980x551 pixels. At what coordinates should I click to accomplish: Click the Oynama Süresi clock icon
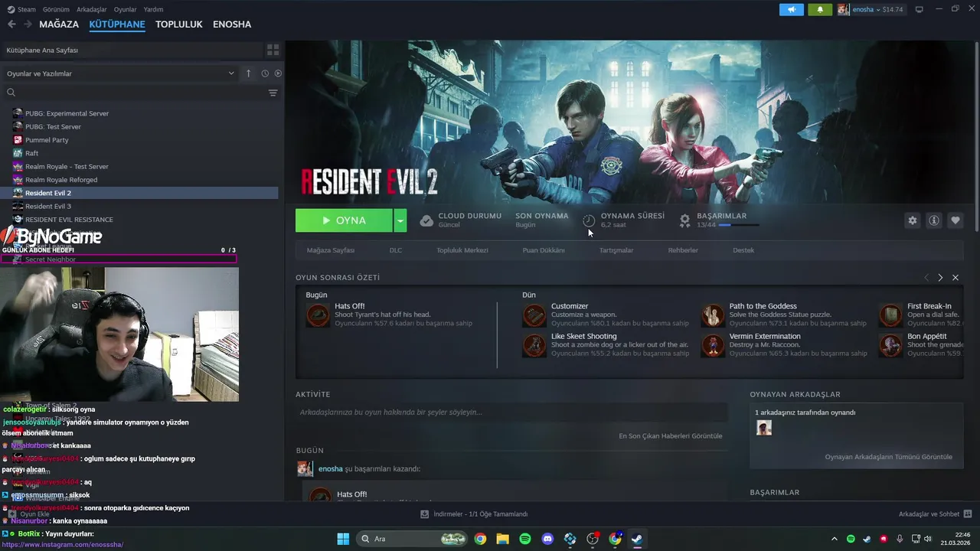pyautogui.click(x=589, y=220)
